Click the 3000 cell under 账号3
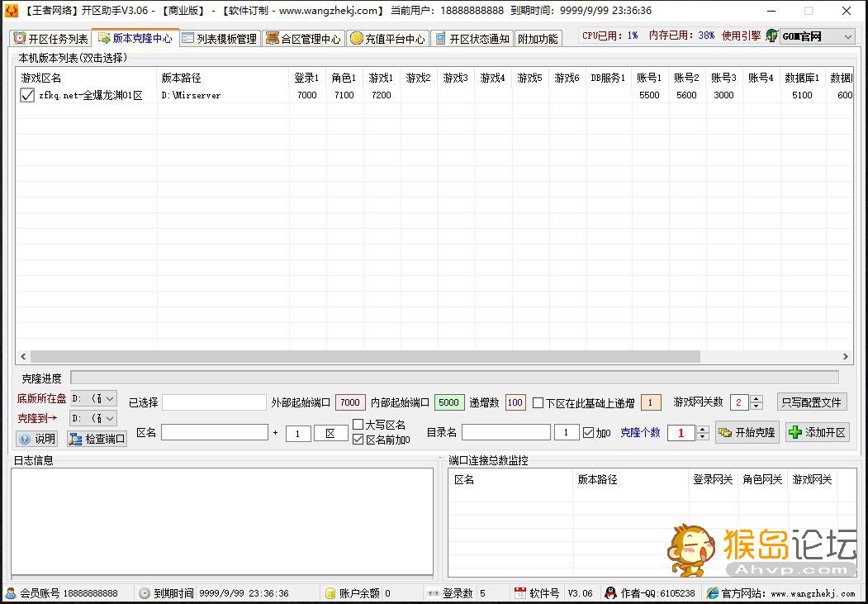Image resolution: width=868 pixels, height=604 pixels. tap(723, 95)
